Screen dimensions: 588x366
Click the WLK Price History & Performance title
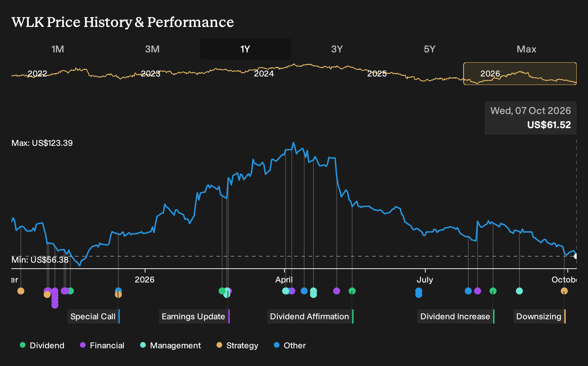click(x=123, y=22)
